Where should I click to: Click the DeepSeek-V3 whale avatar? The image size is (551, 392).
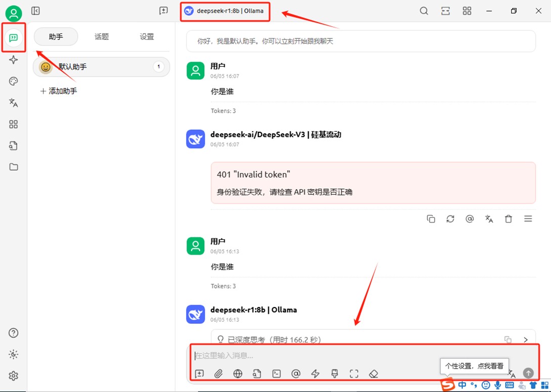(x=196, y=139)
